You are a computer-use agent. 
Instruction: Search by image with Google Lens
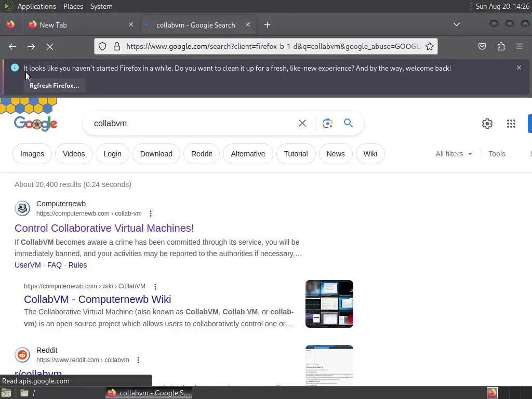click(x=328, y=123)
